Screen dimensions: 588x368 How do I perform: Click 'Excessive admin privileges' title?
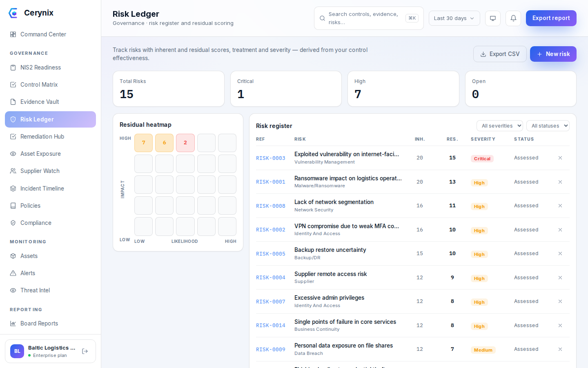pos(330,298)
